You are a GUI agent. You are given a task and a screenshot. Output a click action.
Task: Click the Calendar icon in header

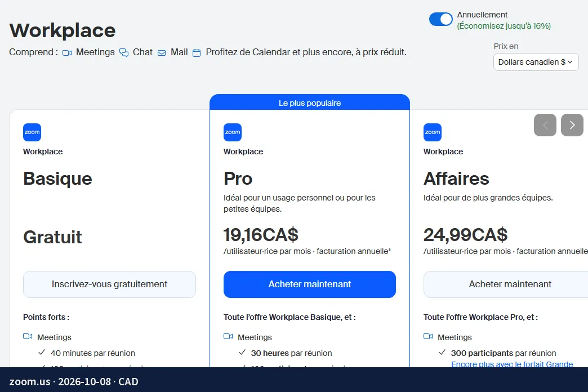[x=197, y=53]
